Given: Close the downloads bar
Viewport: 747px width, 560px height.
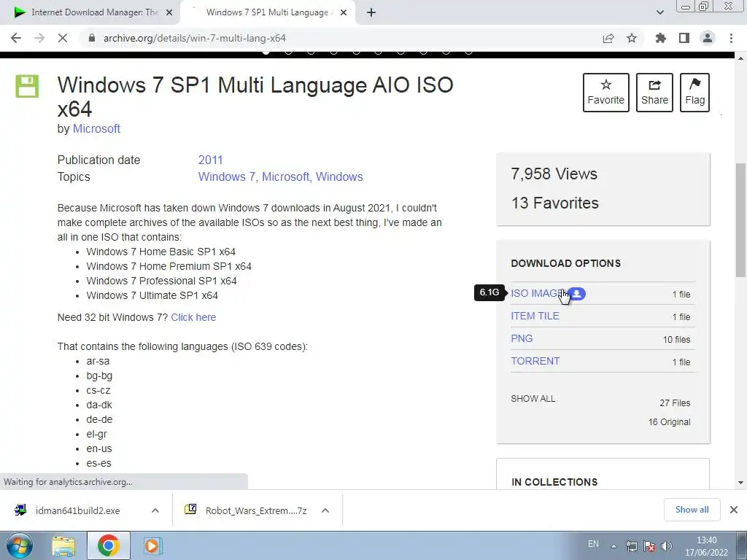Looking at the screenshot, I should click(734, 510).
